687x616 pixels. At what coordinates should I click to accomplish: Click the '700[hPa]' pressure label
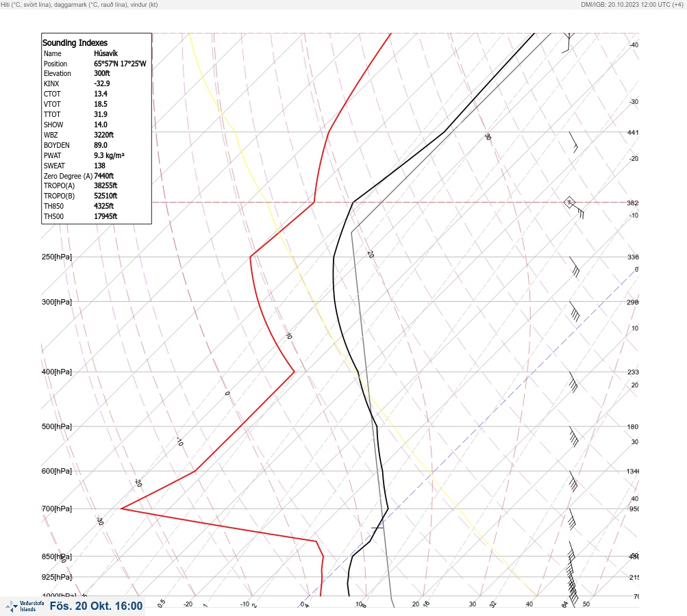pos(57,509)
